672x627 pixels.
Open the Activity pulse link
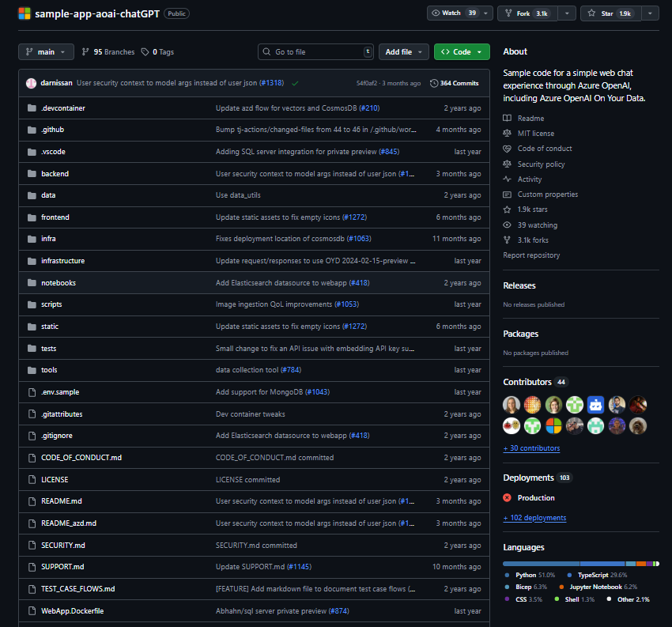529,179
